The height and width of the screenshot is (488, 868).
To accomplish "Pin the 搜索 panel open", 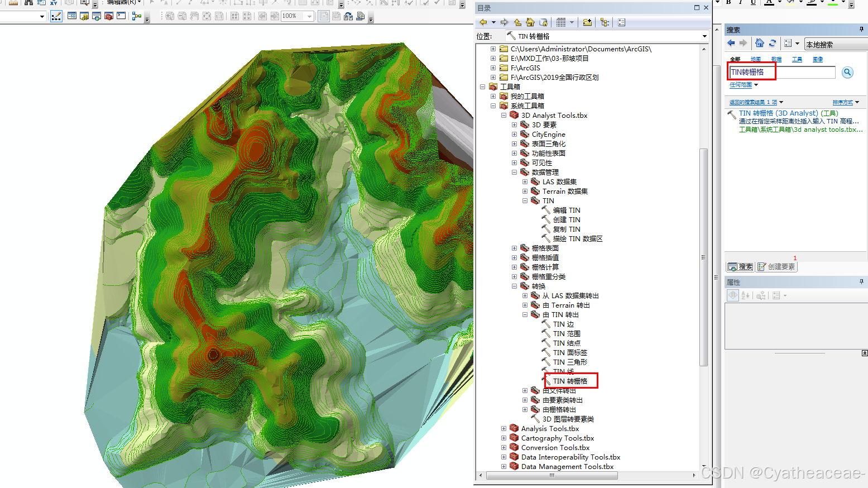I will click(x=861, y=30).
